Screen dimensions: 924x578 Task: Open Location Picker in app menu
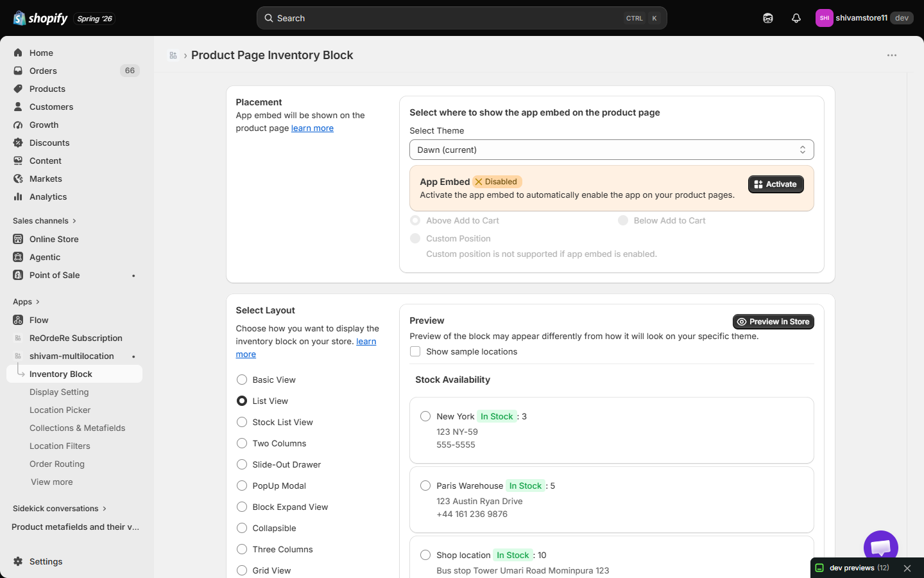pos(60,410)
